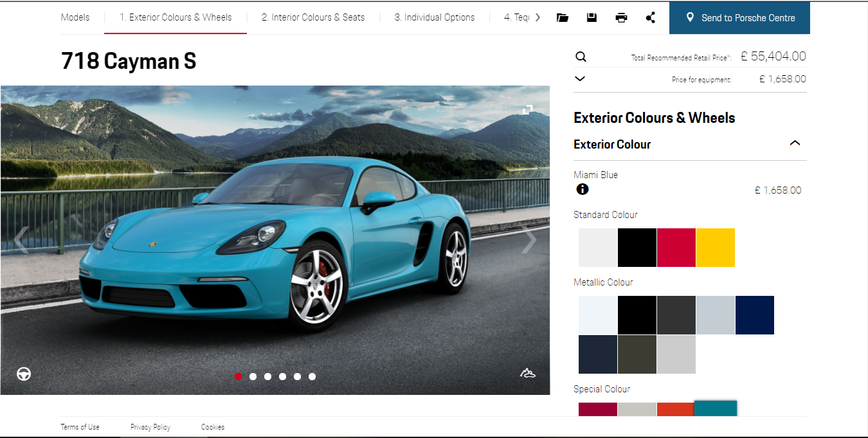
Task: Save the configuration with the floppy disk icon
Action: (592, 17)
